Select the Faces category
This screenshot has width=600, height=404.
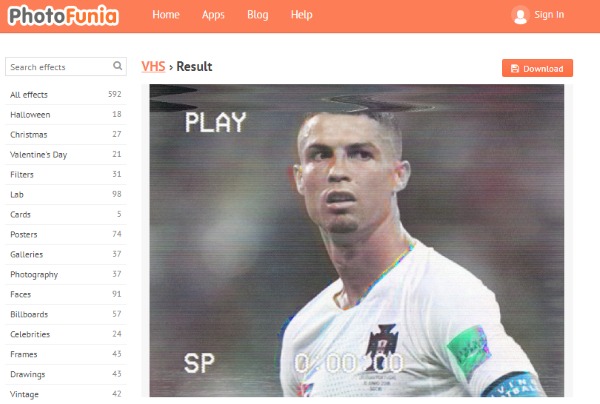66,294
